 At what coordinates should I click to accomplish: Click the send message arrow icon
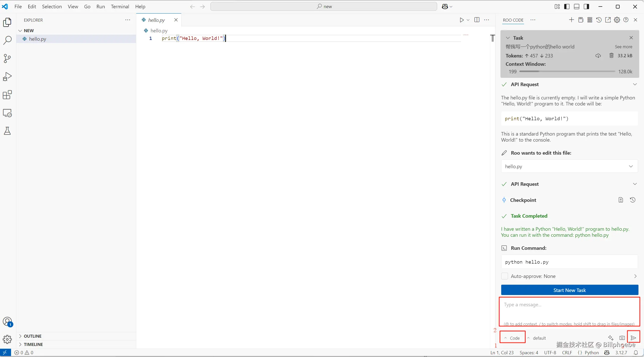[x=633, y=338]
